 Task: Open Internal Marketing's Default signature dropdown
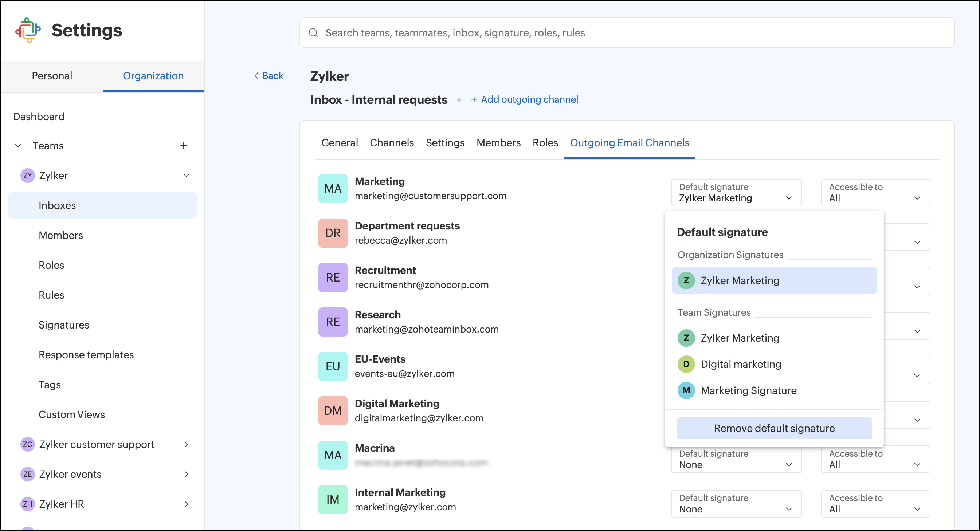click(737, 504)
